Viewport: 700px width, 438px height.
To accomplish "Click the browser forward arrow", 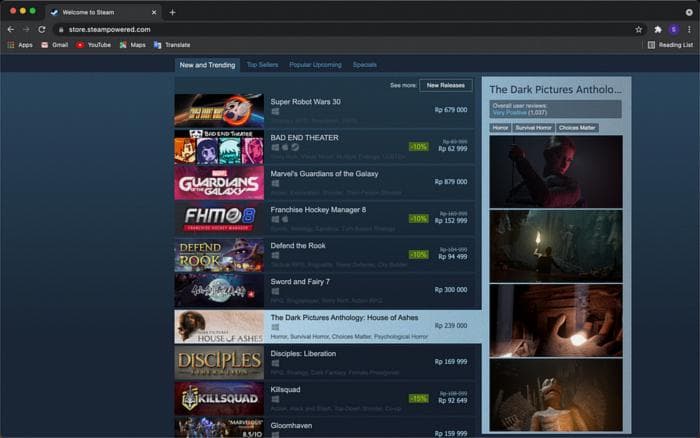I will (26, 29).
